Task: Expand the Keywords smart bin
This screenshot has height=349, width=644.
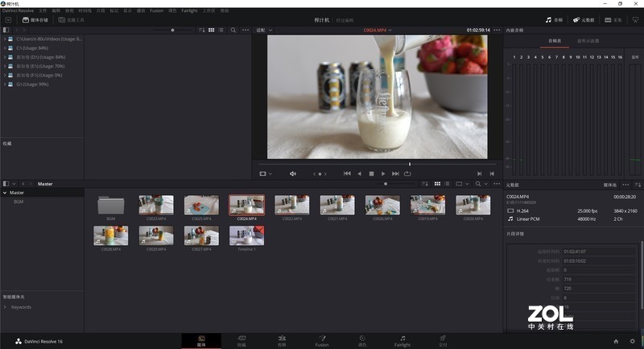Action: (x=6, y=307)
